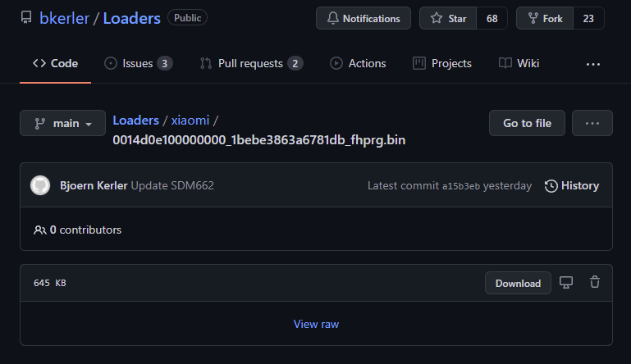The width and height of the screenshot is (631, 364).
Task: Open the Update SDM662 commit message
Action: (x=172, y=185)
